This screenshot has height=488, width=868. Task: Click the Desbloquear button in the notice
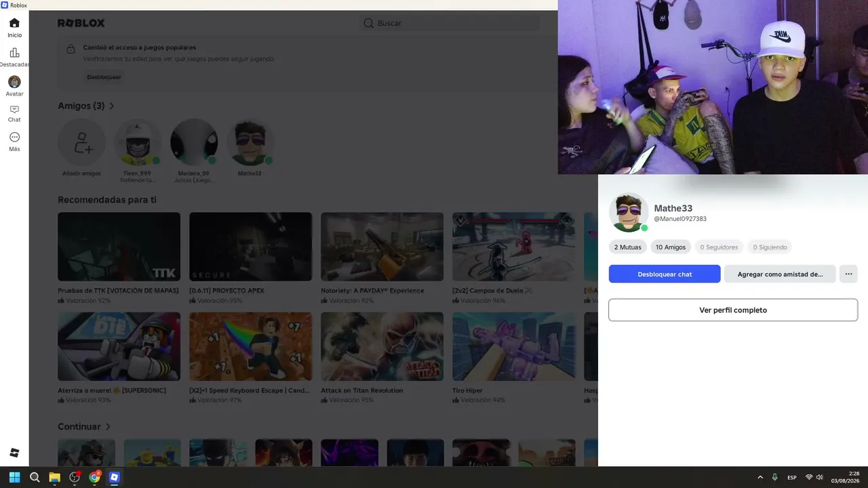104,77
